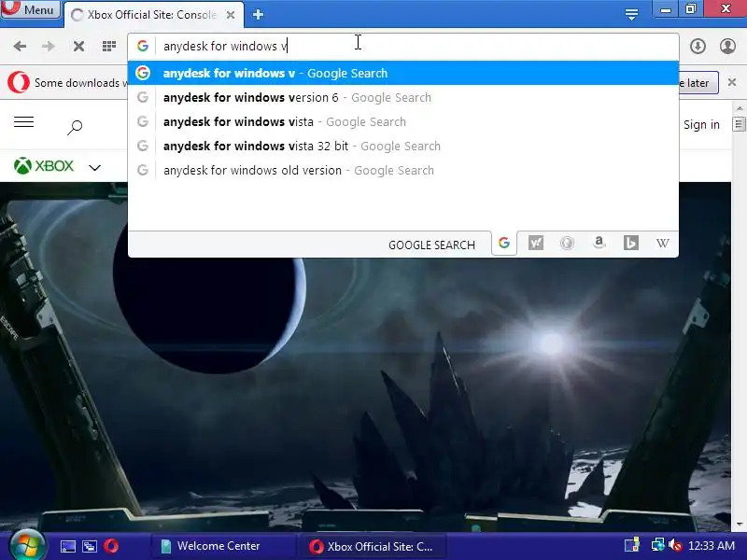This screenshot has height=560, width=747.
Task: Dismiss the downloads notification bar
Action: click(x=732, y=82)
